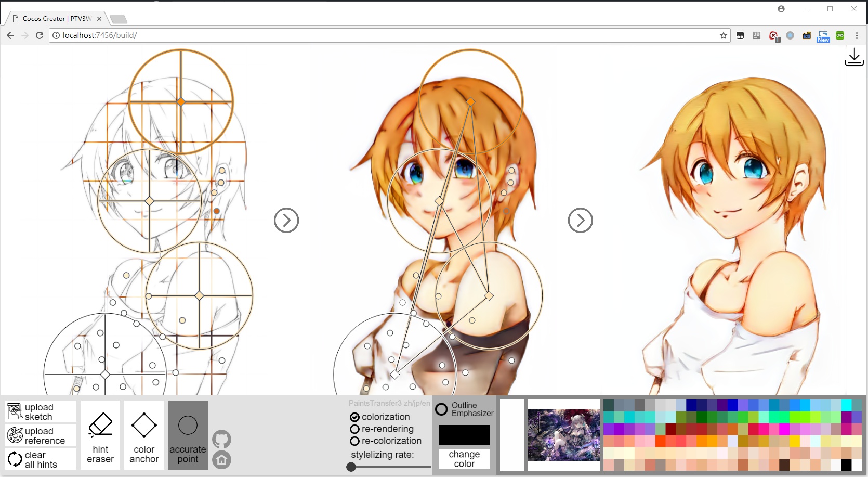Adjust the stylizing rate slider handle
Screen dimensions: 868x477
pyautogui.click(x=351, y=467)
